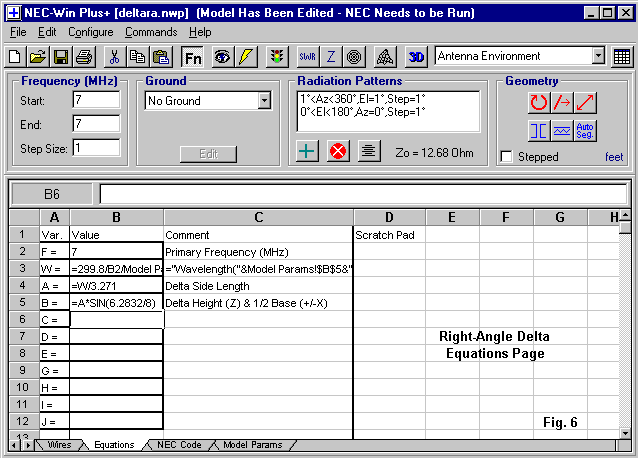The width and height of the screenshot is (638, 458).
Task: Click the rotate geometry icon
Action: pyautogui.click(x=539, y=102)
